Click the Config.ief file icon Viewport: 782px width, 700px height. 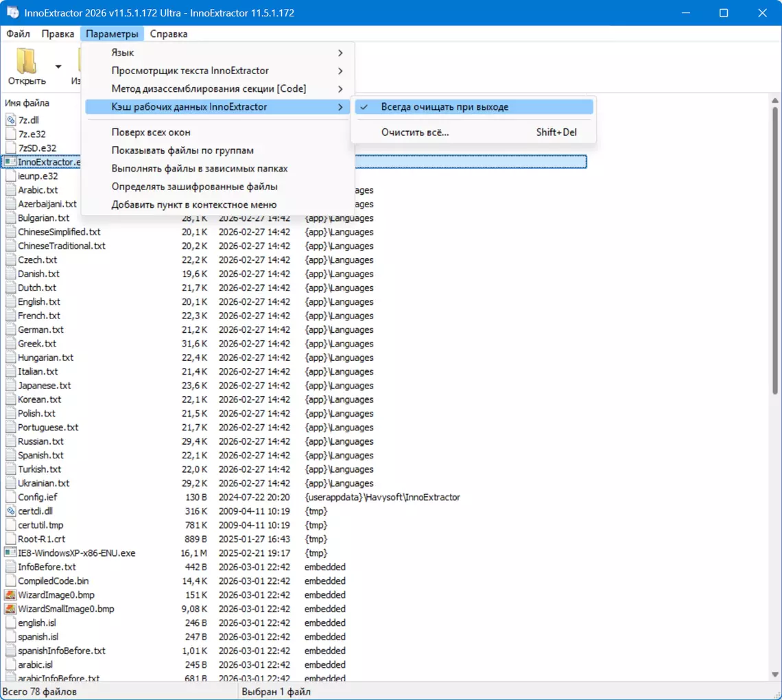10,497
